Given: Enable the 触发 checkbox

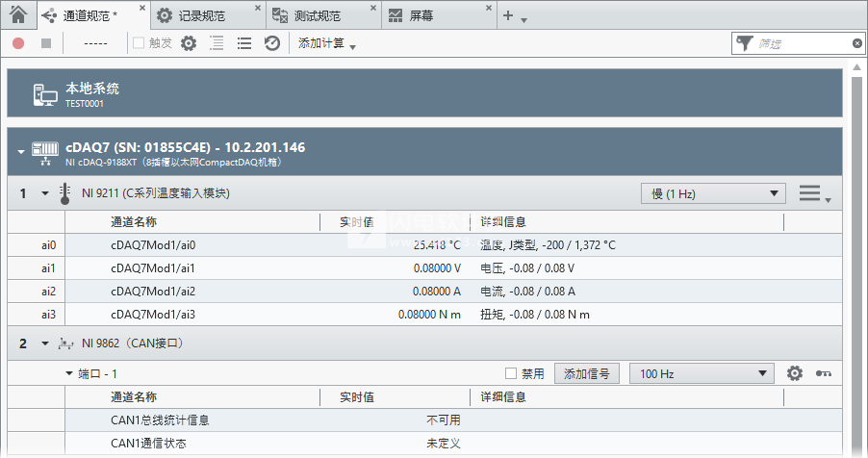Looking at the screenshot, I should (139, 42).
